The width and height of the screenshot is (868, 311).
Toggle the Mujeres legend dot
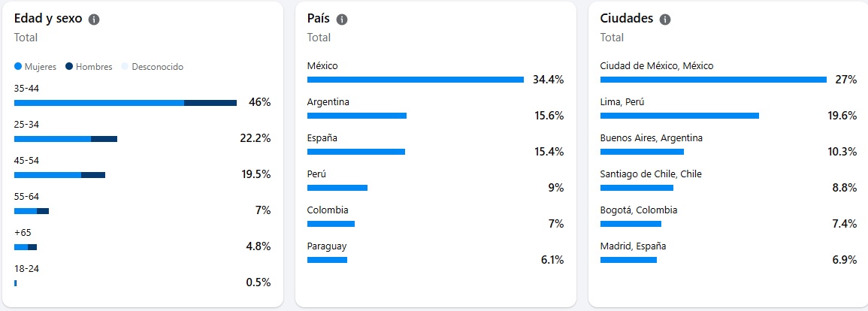pyautogui.click(x=18, y=67)
